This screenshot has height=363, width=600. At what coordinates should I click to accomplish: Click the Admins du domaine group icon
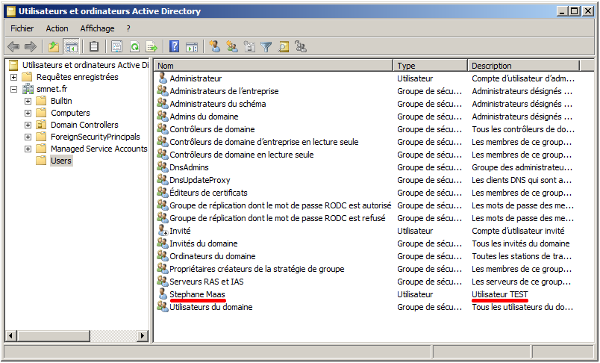[x=163, y=116]
